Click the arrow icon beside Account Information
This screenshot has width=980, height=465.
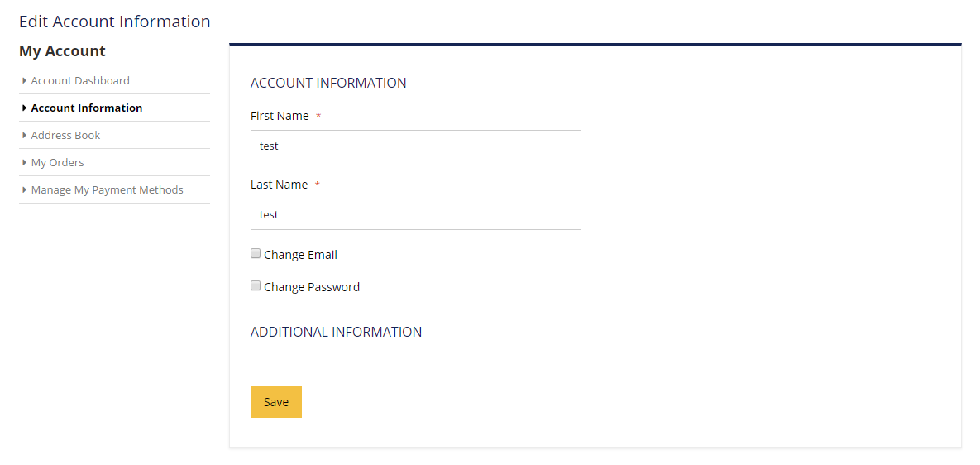(x=25, y=108)
